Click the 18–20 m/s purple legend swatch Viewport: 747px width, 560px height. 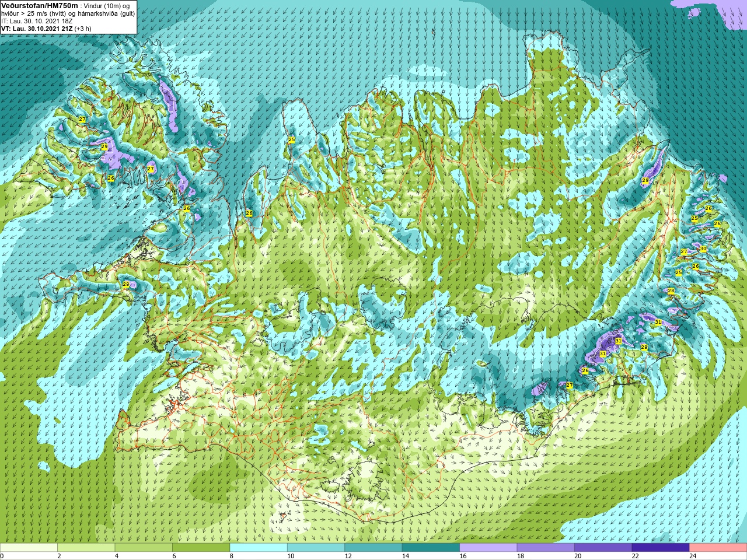pyautogui.click(x=546, y=548)
